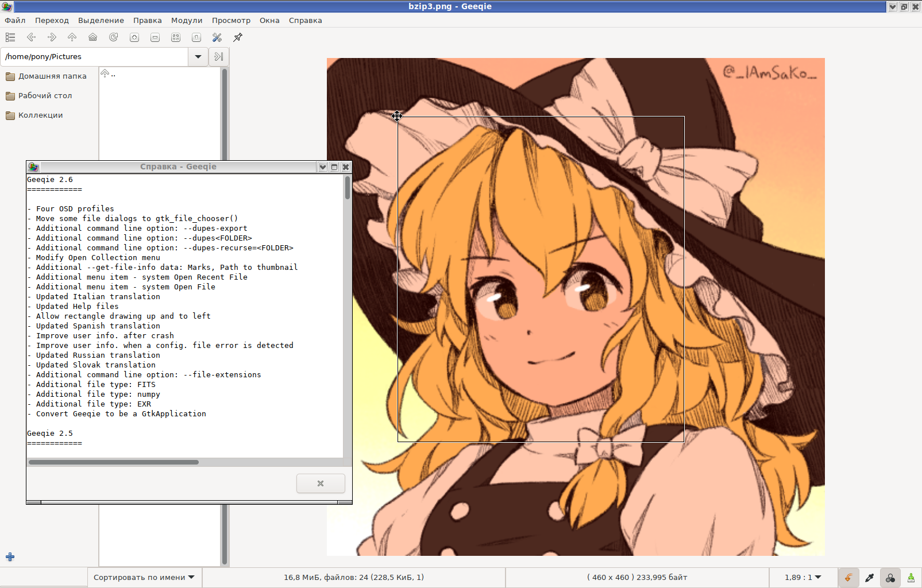Fit image to window with zoom-fit icon
Screen dimensions: 922x588
pos(176,37)
